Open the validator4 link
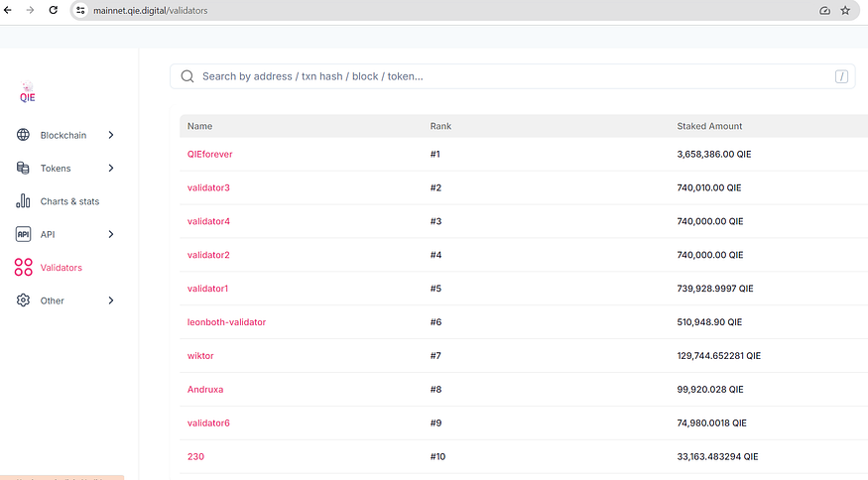Screen dimensions: 868x480 [208, 221]
